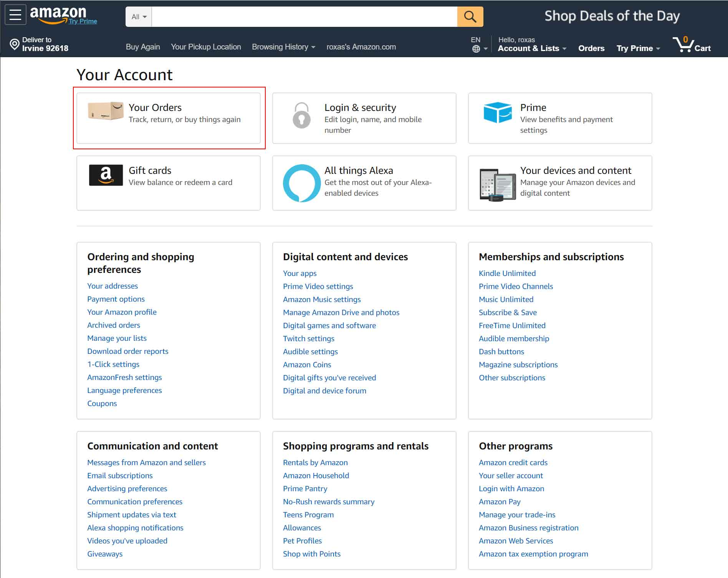This screenshot has height=578, width=728.
Task: Click the devices and content tablet icon
Action: 498,185
